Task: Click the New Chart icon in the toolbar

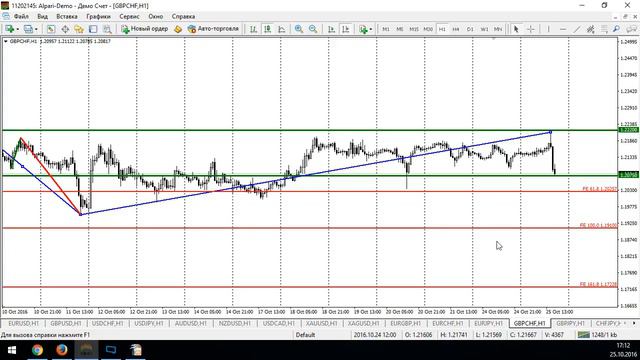Action: (x=9, y=29)
